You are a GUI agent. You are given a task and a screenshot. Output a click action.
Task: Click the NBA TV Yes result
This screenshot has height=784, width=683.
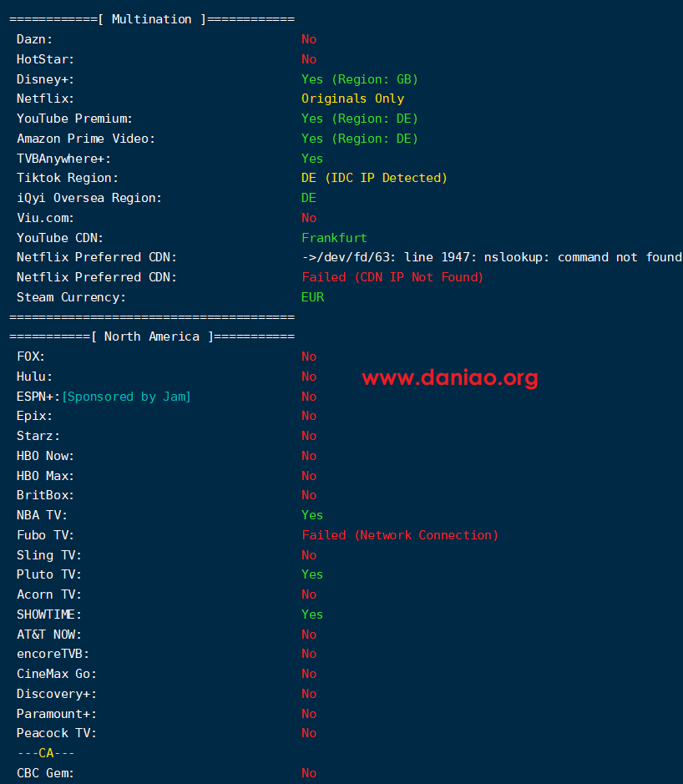(312, 515)
